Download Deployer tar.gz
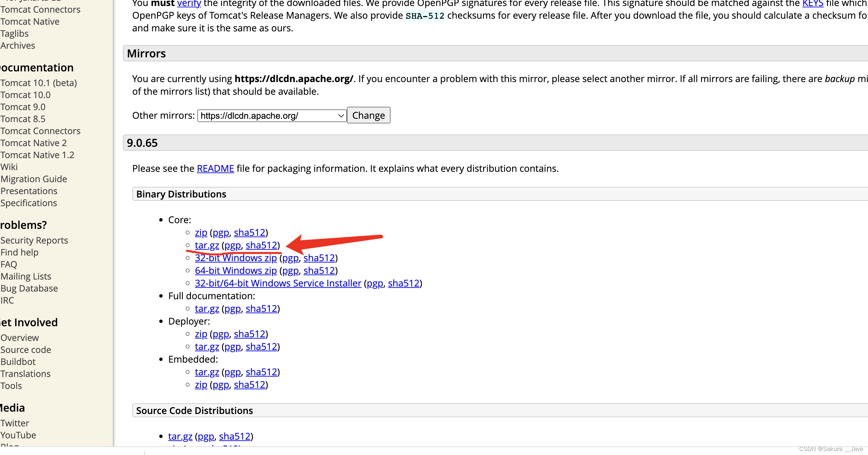868x455 pixels. click(207, 347)
